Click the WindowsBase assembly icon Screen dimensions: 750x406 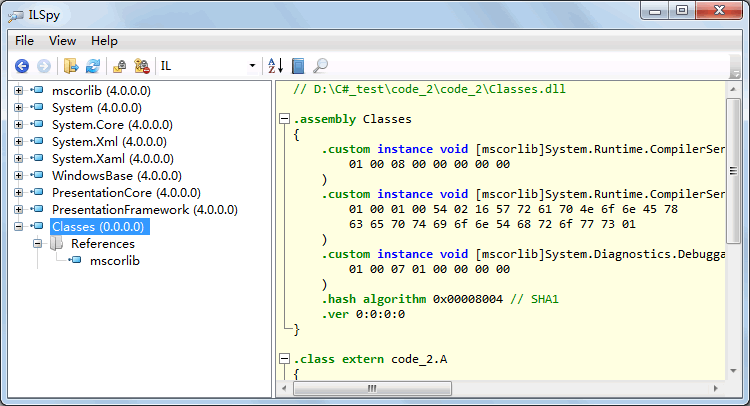[37, 176]
